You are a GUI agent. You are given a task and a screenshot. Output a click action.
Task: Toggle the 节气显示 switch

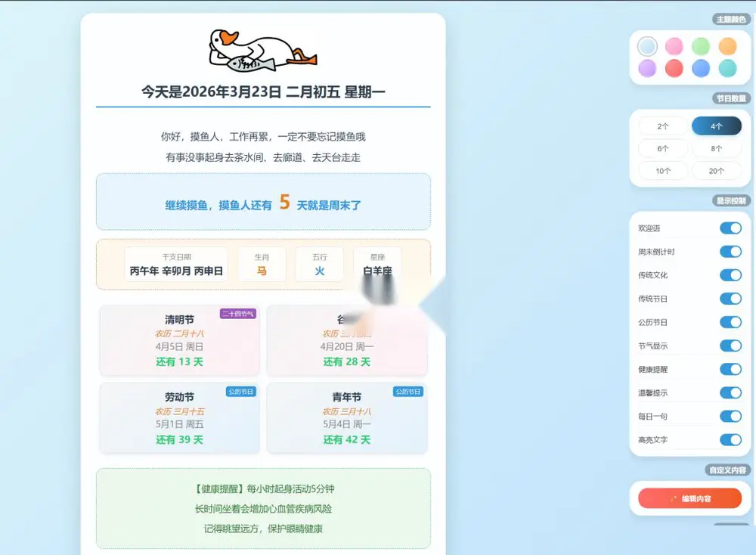[730, 346]
